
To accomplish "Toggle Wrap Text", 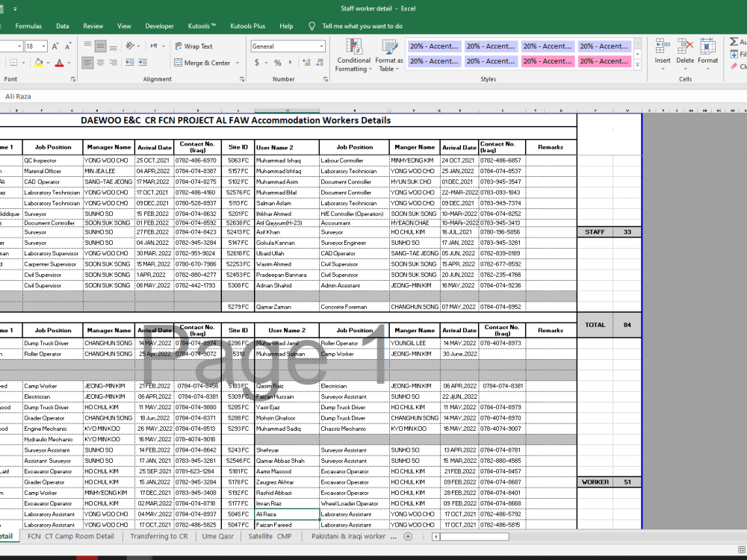I will pyautogui.click(x=193, y=46).
